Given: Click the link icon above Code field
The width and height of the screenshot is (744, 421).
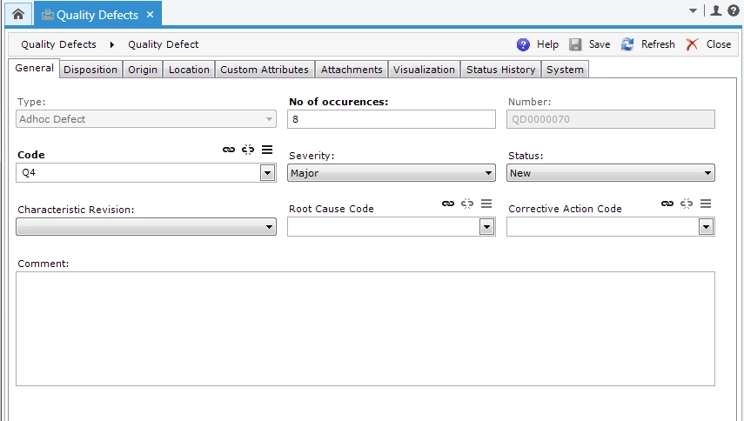Looking at the screenshot, I should [229, 149].
